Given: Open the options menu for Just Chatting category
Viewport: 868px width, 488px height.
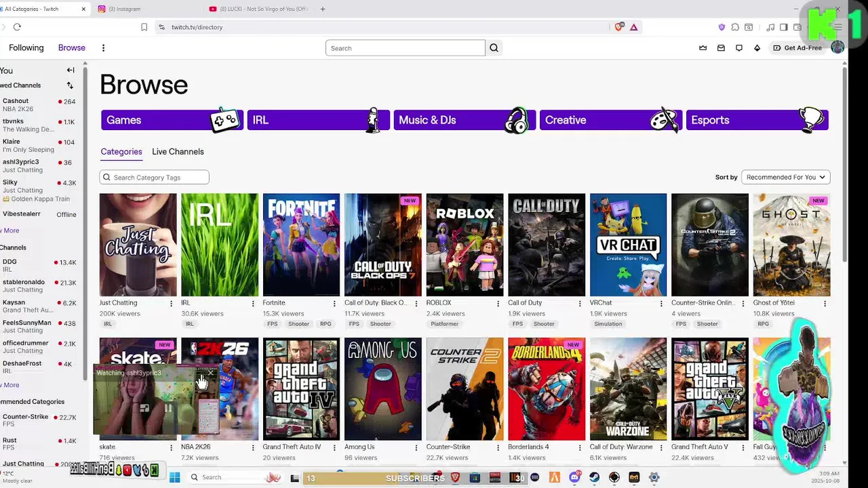Looking at the screenshot, I should [x=171, y=304].
